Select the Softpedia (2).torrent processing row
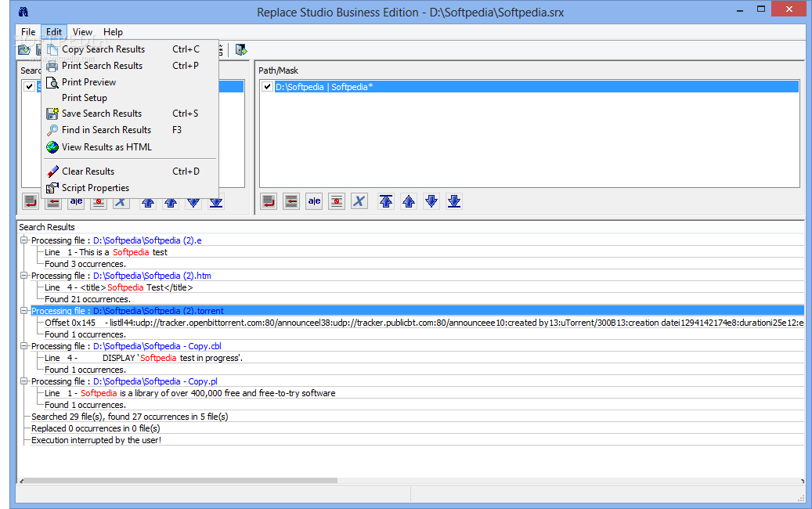The image size is (812, 509). (x=417, y=311)
